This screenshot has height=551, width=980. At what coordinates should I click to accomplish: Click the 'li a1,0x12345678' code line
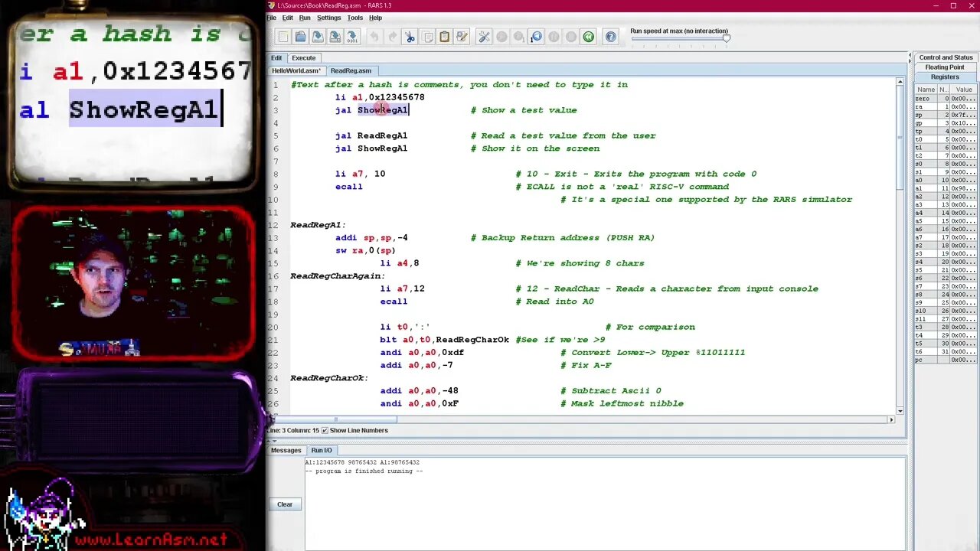coord(380,97)
